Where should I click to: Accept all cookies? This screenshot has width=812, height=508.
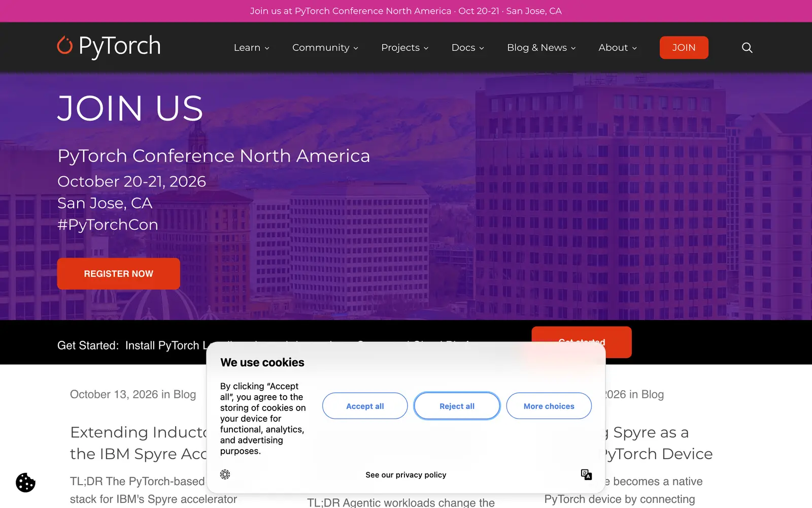click(x=365, y=406)
